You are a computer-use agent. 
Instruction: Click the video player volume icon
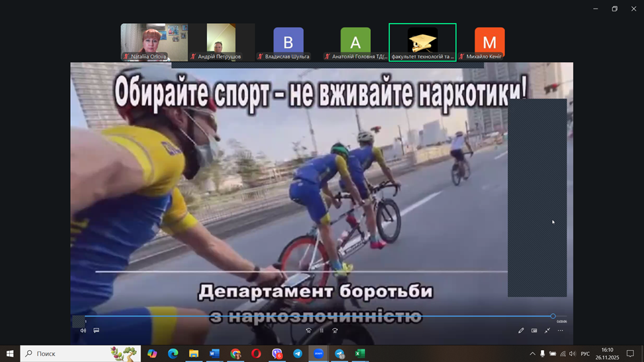click(83, 330)
